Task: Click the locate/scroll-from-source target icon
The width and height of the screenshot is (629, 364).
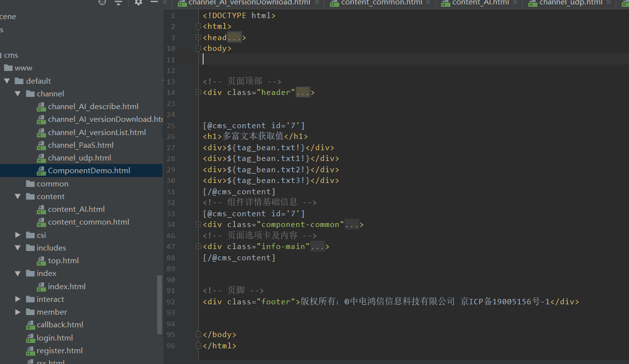Action: tap(102, 2)
